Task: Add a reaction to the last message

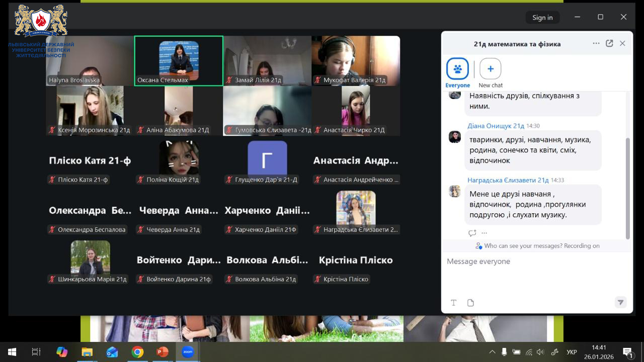Action: click(472, 233)
